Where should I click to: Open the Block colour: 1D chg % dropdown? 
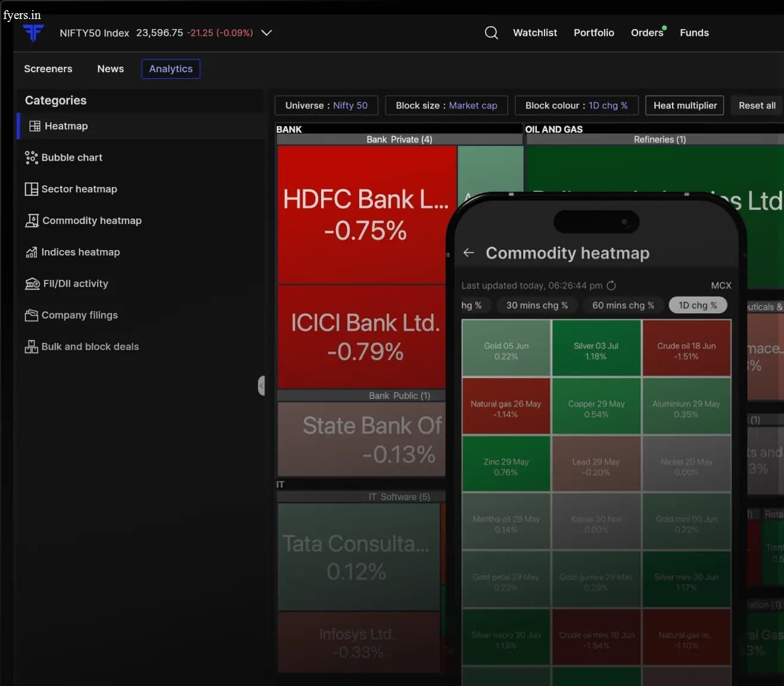(x=577, y=105)
